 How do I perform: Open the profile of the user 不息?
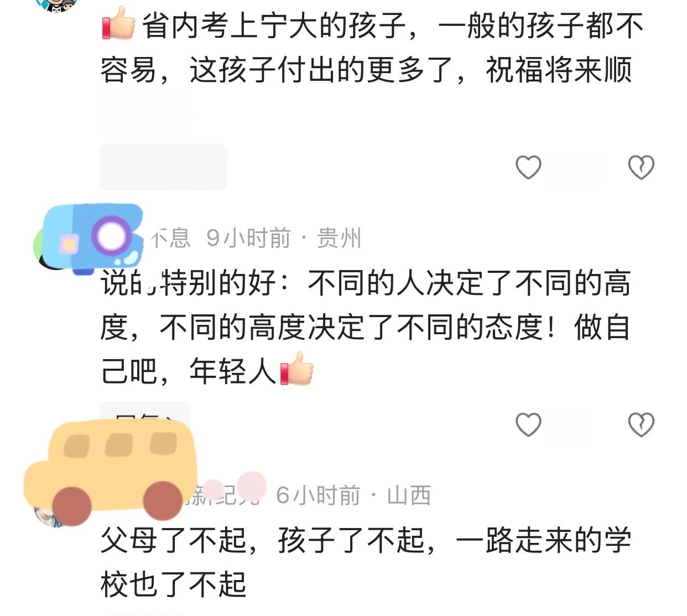[170, 239]
